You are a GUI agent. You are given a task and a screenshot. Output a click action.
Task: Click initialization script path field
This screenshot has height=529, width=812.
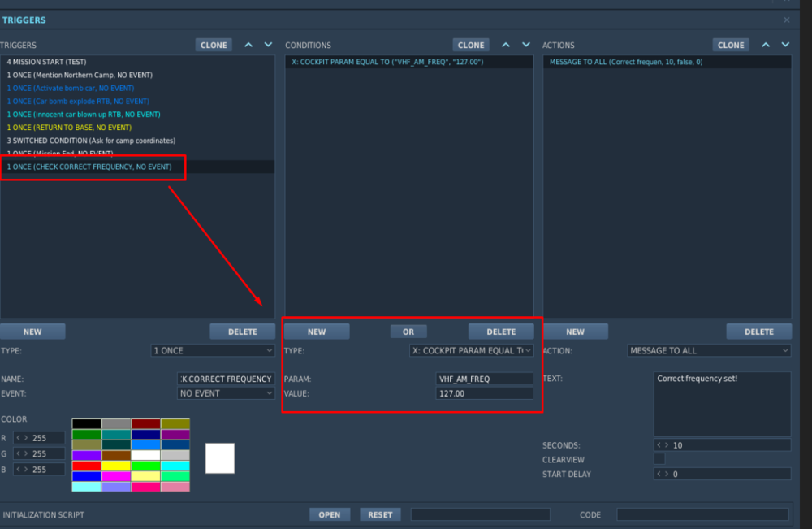click(480, 514)
